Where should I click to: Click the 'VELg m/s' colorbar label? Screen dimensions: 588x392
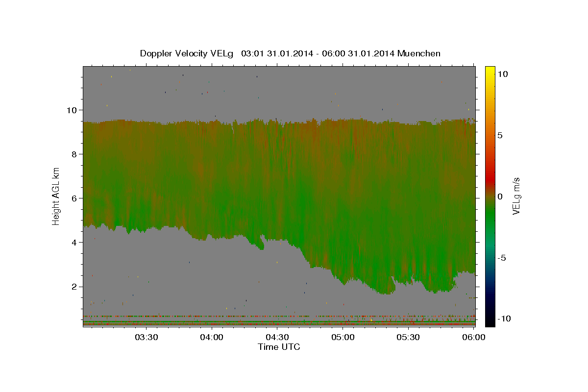(516, 196)
